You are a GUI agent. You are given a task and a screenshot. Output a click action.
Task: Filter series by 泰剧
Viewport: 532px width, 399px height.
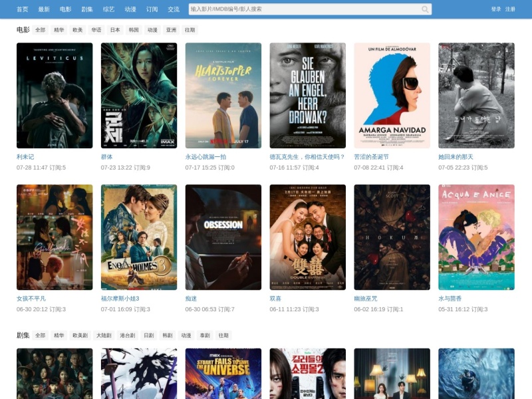[205, 335]
